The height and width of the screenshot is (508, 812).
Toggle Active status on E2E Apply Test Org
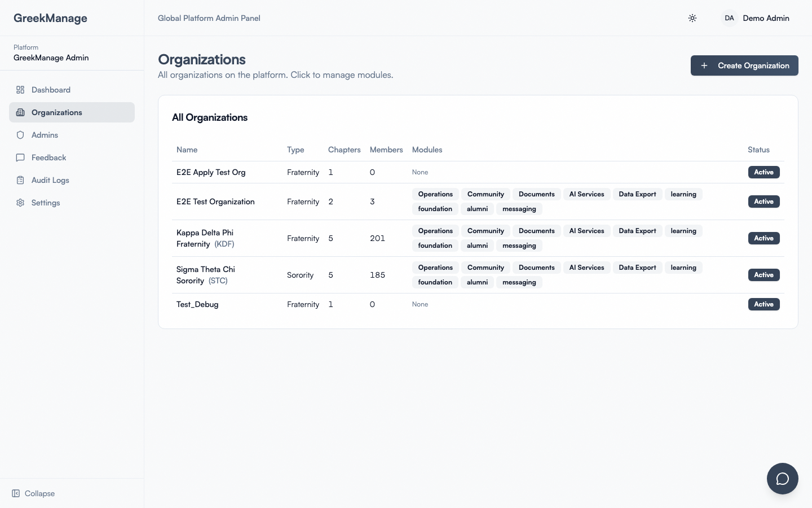(x=764, y=172)
